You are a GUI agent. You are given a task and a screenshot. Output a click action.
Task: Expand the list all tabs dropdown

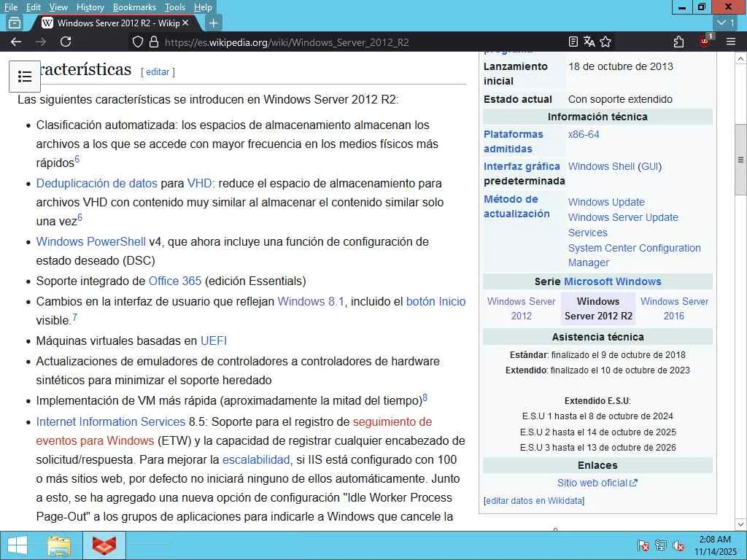tap(727, 23)
